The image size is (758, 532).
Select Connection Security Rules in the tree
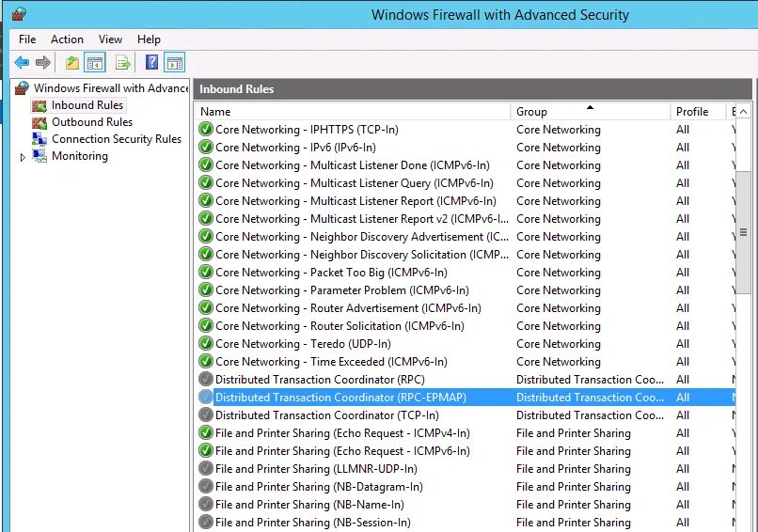tap(117, 139)
